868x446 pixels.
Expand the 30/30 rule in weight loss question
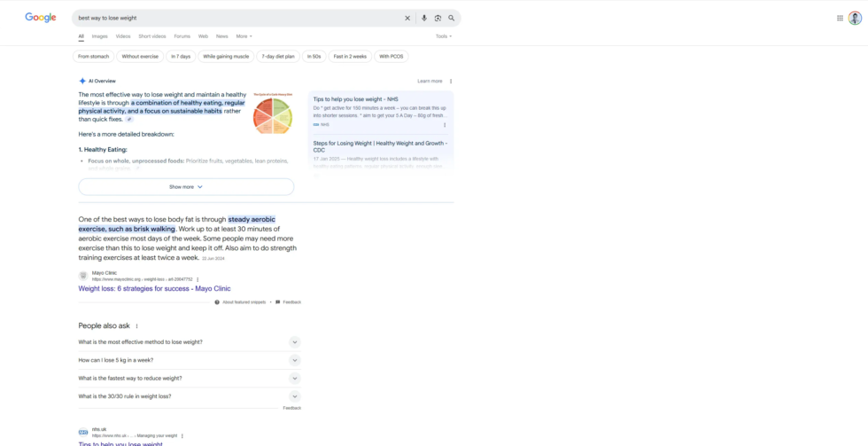coord(190,396)
